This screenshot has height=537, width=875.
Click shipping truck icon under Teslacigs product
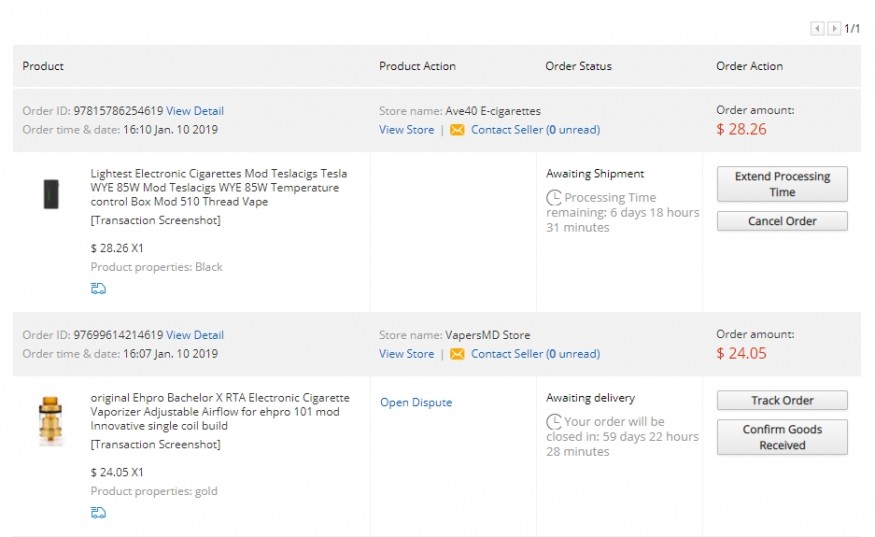pos(98,289)
